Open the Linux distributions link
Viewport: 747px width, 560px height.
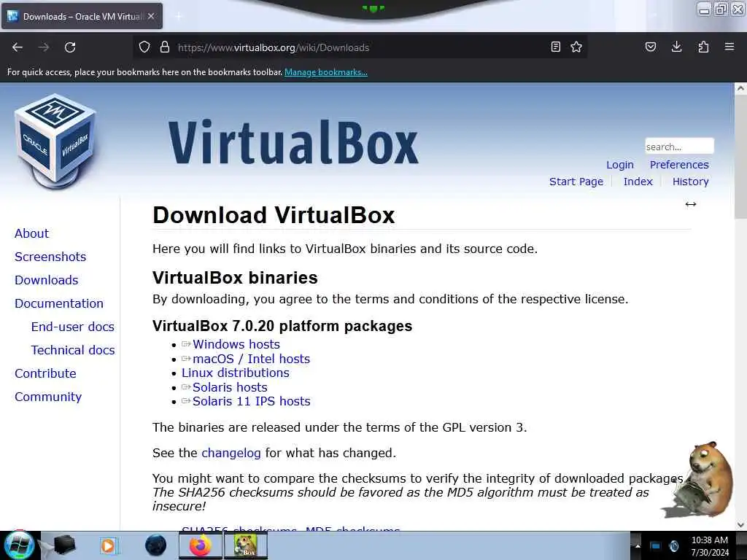pyautogui.click(x=236, y=373)
